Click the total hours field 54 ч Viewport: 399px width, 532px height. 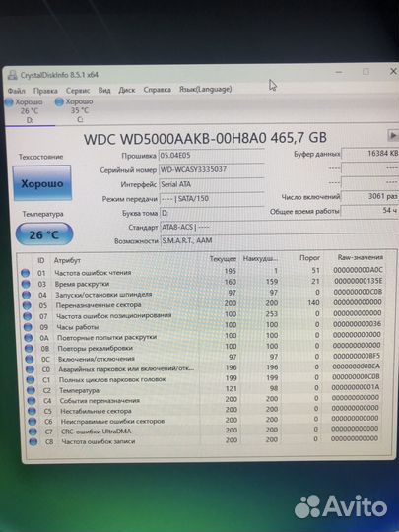[x=369, y=211]
